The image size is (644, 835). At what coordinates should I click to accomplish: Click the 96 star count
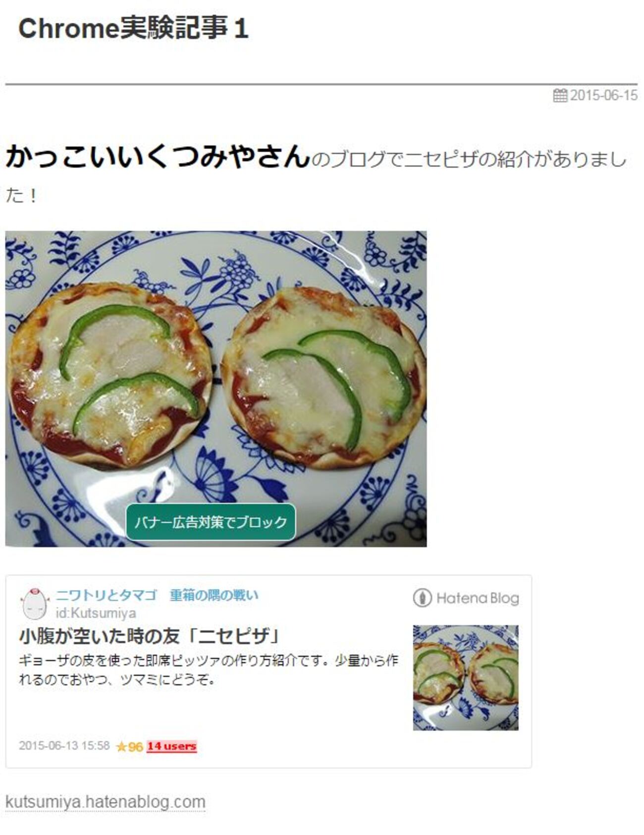point(136,747)
